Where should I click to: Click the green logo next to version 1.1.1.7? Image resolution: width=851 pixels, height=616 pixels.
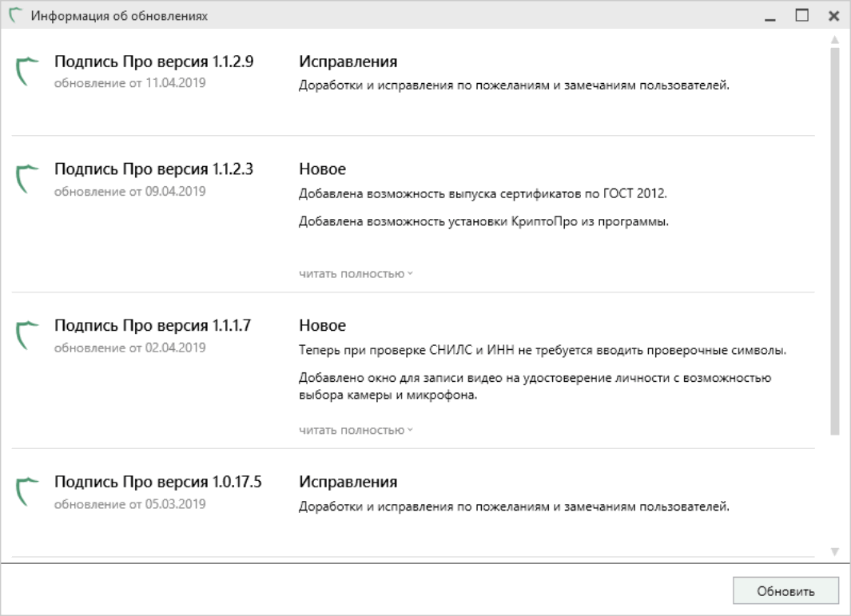click(x=27, y=336)
